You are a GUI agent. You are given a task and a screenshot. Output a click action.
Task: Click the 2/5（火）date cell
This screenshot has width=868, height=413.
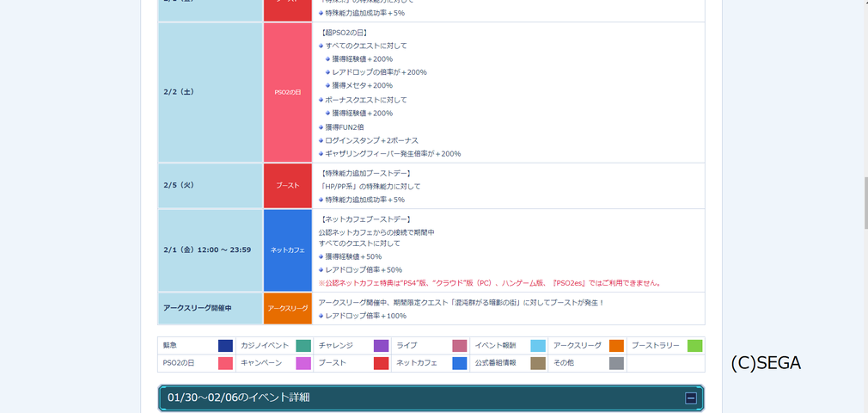pos(211,186)
